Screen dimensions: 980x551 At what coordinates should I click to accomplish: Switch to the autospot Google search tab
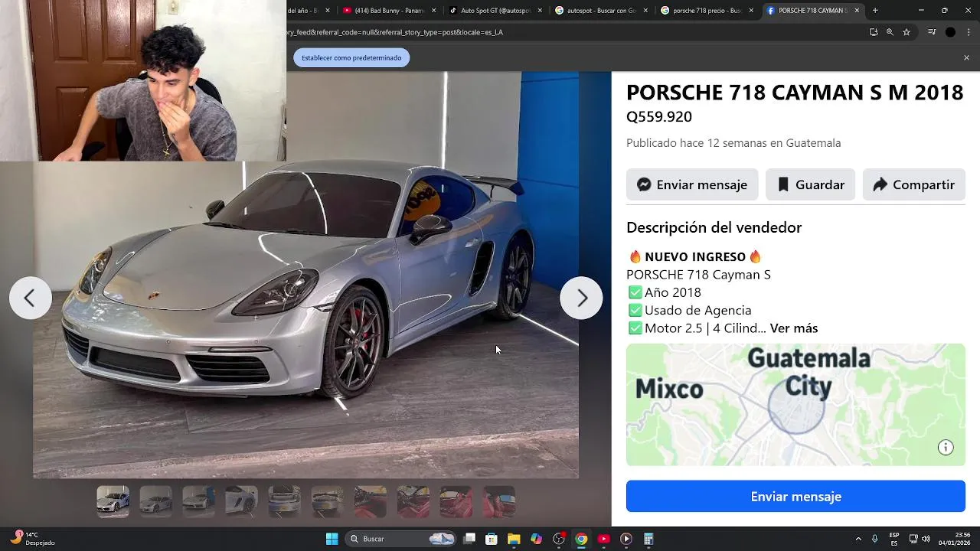coord(600,11)
